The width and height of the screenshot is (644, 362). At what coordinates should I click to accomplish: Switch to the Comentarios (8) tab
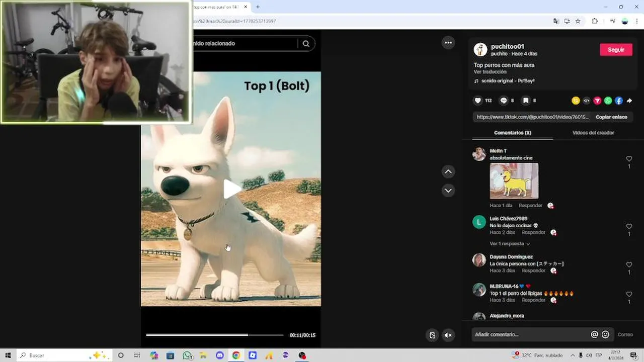[512, 133]
